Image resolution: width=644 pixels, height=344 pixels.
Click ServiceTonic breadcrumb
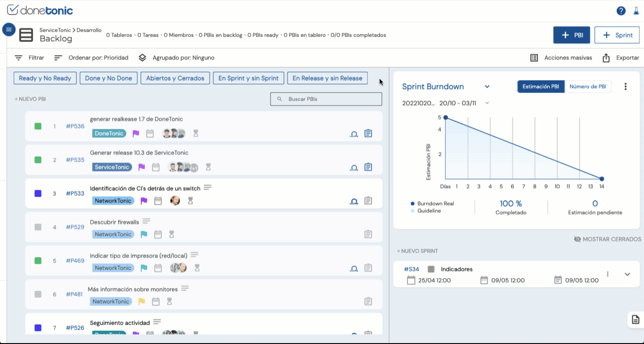55,30
